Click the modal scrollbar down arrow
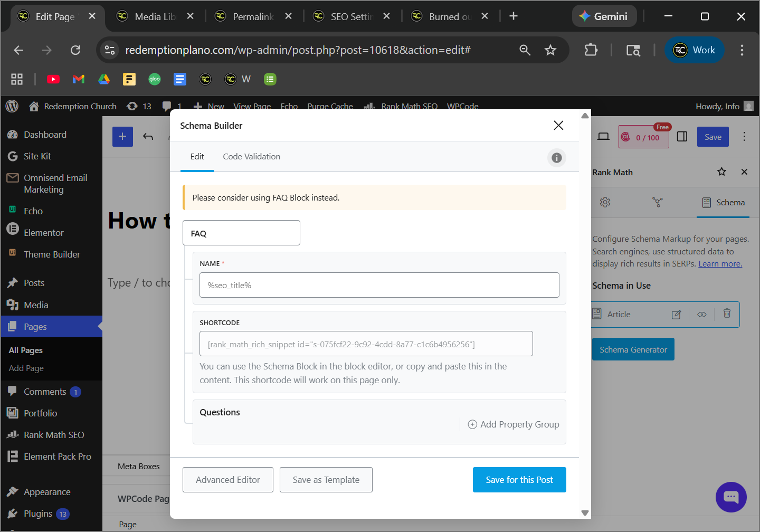Viewport: 760px width, 532px height. (585, 512)
